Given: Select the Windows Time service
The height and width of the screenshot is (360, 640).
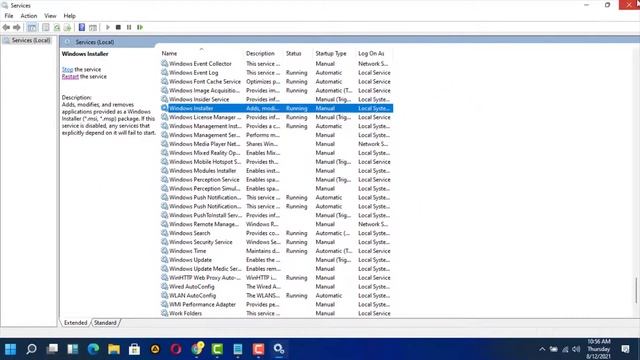Looking at the screenshot, I should pyautogui.click(x=276, y=251).
